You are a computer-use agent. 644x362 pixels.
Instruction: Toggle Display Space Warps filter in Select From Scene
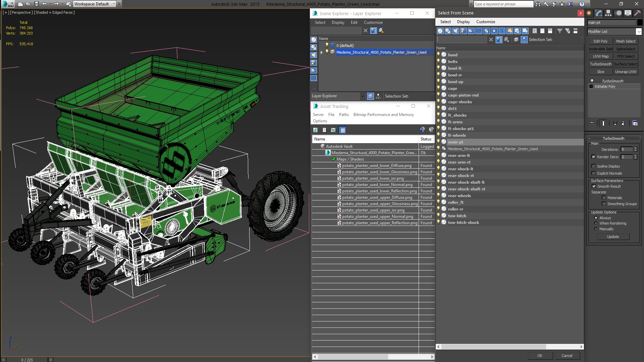pyautogui.click(x=479, y=31)
